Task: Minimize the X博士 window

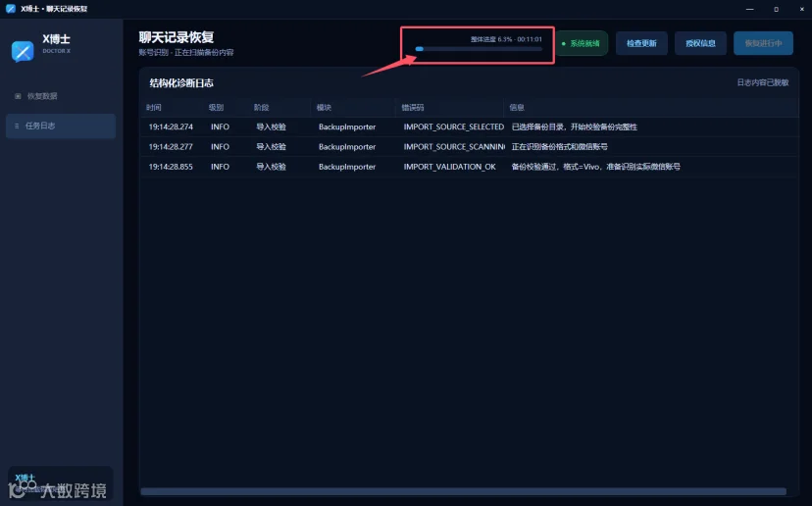Action: (x=750, y=9)
